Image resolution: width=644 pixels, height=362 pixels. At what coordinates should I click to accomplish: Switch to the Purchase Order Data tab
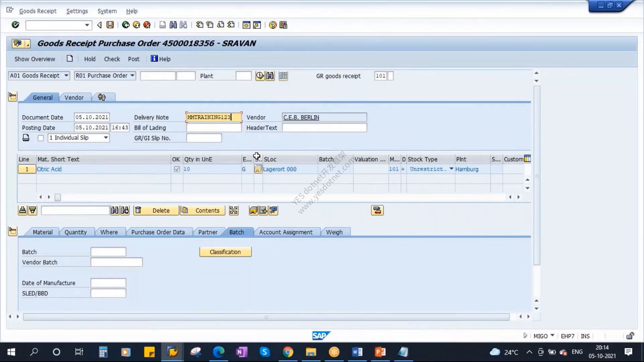click(x=158, y=232)
